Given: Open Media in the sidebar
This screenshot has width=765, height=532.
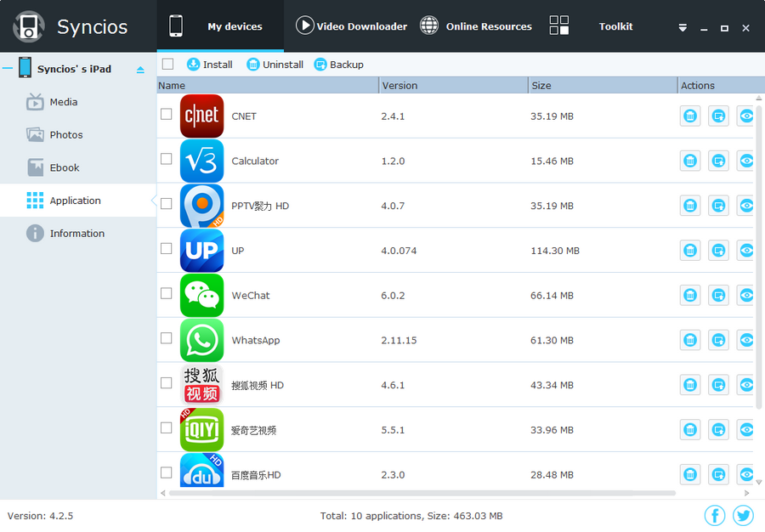Looking at the screenshot, I should point(78,102).
